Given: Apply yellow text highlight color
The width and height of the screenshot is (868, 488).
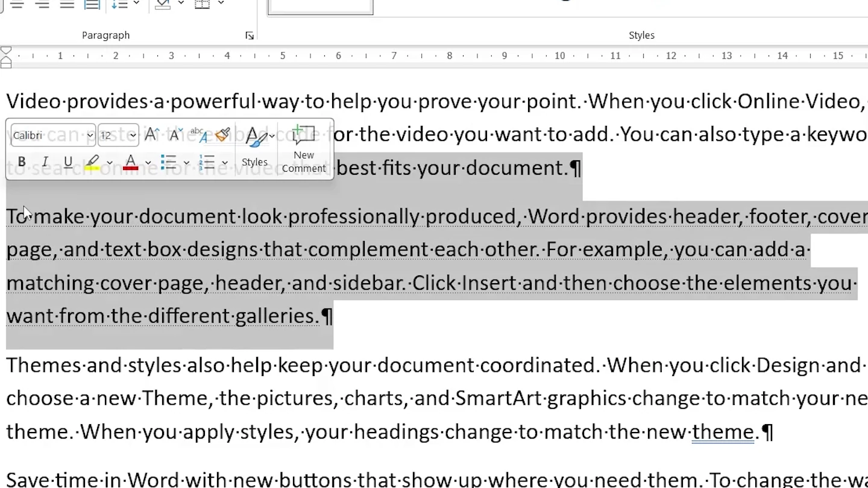Looking at the screenshot, I should tap(92, 162).
